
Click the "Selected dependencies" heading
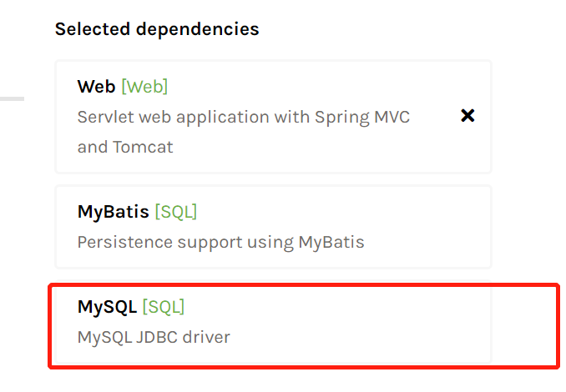click(157, 29)
